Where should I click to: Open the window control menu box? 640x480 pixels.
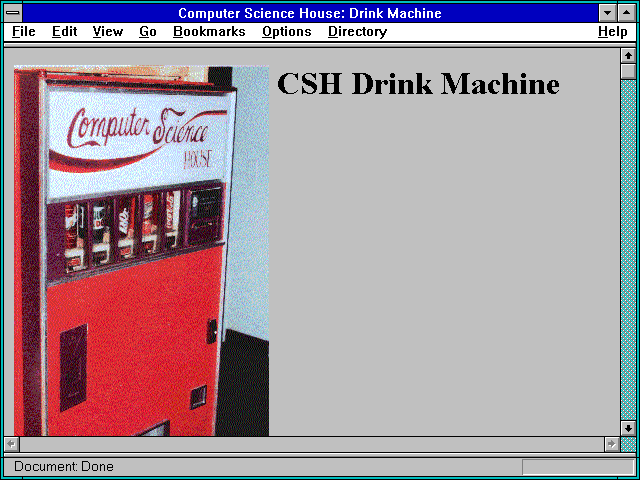click(13, 13)
